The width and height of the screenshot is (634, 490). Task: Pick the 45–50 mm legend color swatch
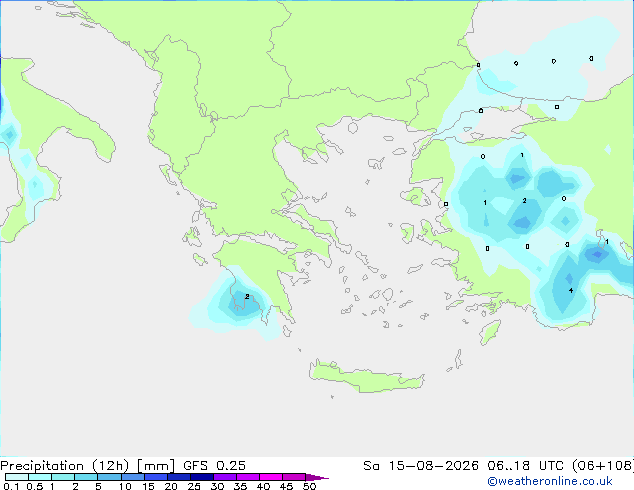(x=294, y=477)
